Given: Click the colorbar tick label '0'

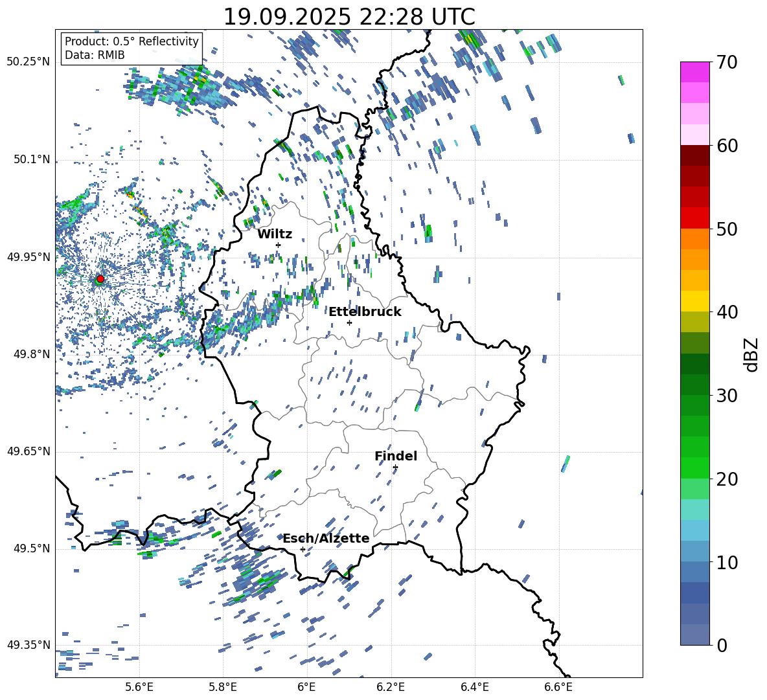Looking at the screenshot, I should pyautogui.click(x=722, y=645).
